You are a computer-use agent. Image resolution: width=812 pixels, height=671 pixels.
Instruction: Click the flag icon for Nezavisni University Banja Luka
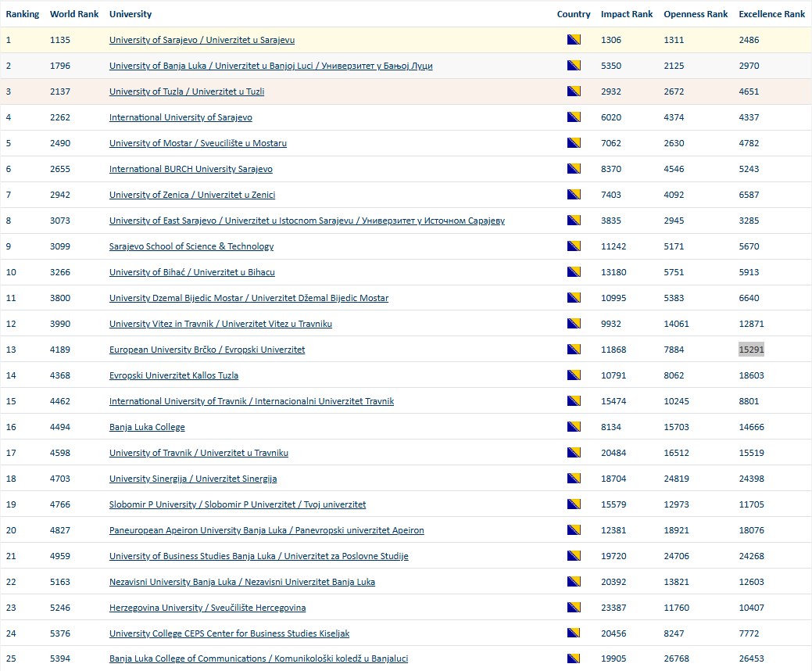coord(574,581)
